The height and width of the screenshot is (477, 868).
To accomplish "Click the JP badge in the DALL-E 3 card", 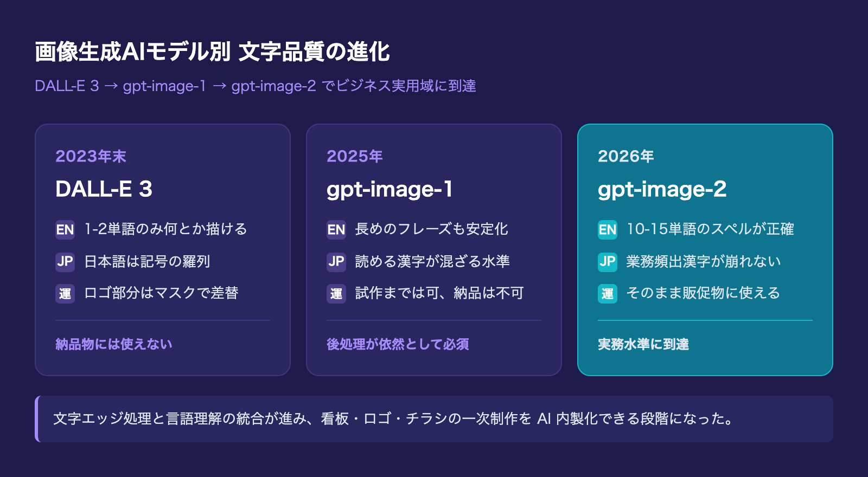I will 65,261.
